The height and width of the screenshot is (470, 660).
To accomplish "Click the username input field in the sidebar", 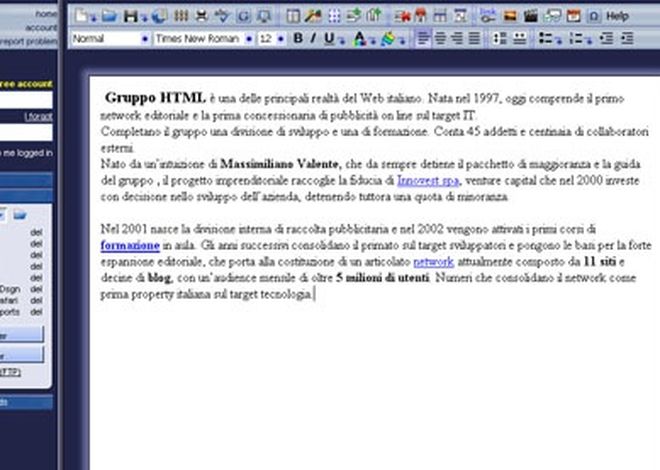I will coord(26,100).
